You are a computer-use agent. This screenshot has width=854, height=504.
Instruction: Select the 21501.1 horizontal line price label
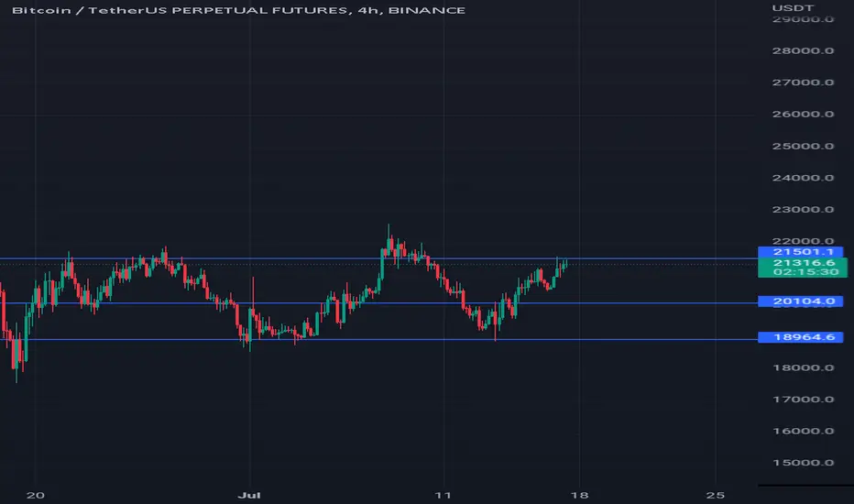(801, 252)
